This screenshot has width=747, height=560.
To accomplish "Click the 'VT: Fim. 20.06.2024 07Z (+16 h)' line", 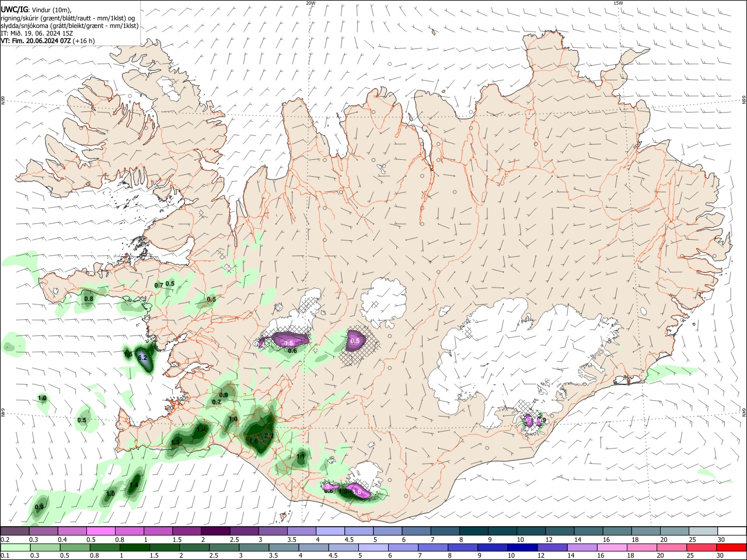I will point(48,41).
